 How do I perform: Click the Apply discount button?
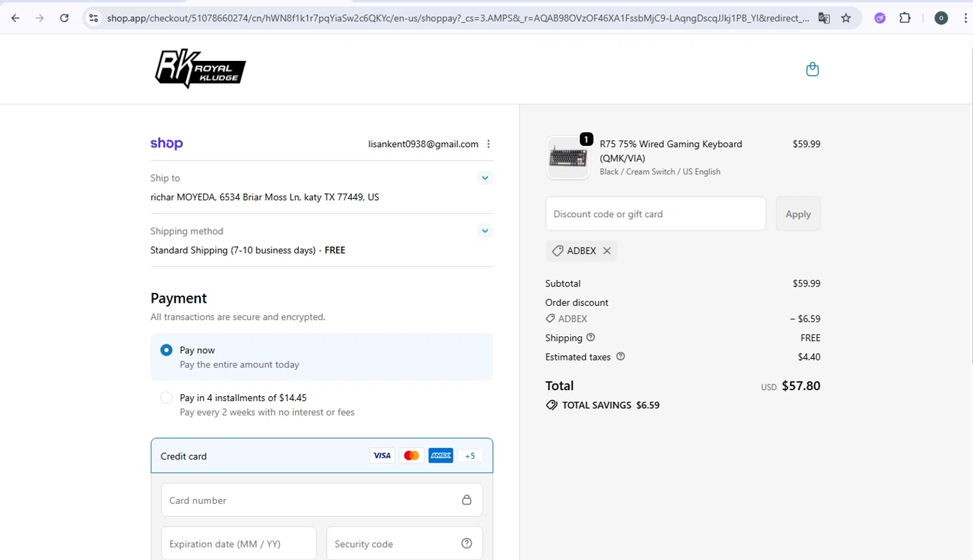[798, 214]
